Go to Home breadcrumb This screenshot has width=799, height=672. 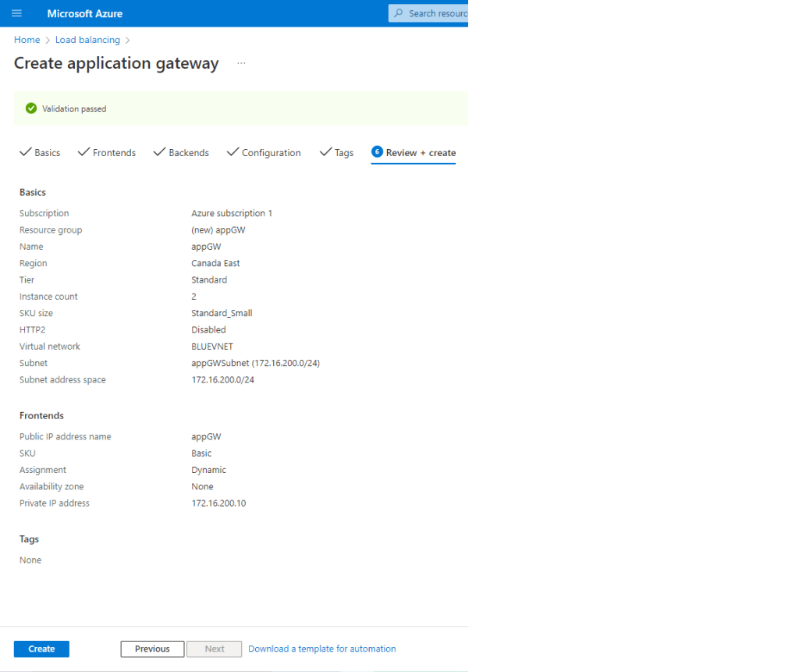click(x=27, y=40)
